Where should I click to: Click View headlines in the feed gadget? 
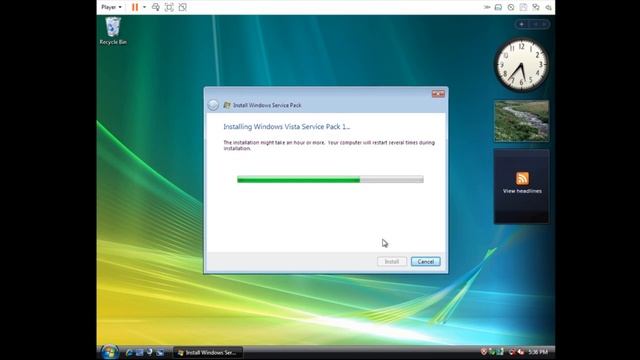(522, 191)
